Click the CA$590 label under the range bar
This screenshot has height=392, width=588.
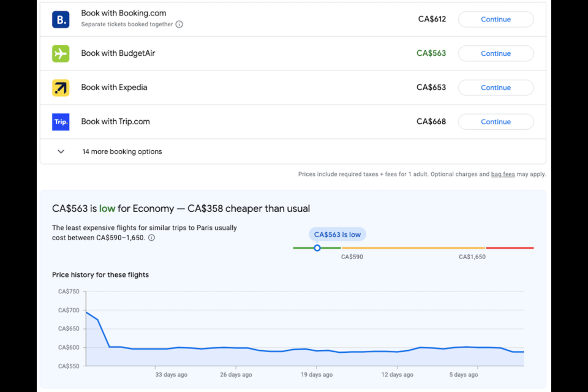coord(352,257)
